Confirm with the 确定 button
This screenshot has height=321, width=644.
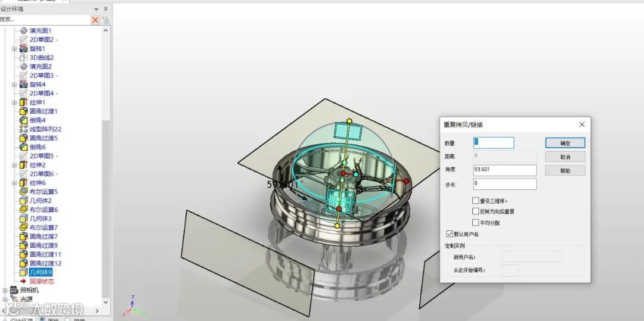pos(565,143)
